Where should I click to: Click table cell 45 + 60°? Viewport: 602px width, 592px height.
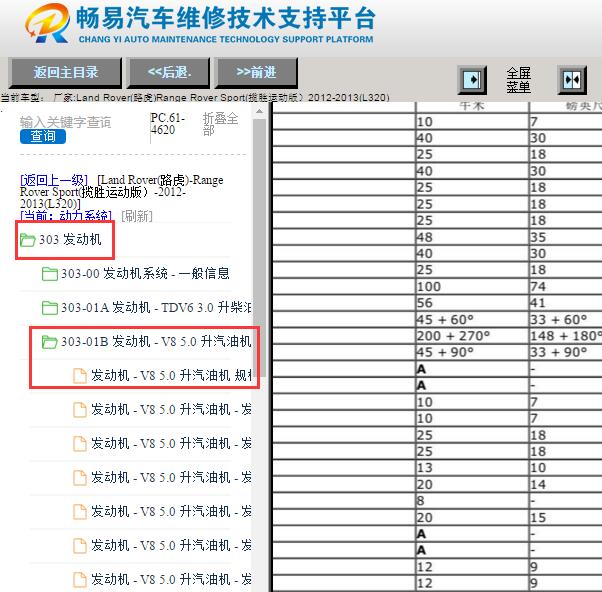[472, 319]
